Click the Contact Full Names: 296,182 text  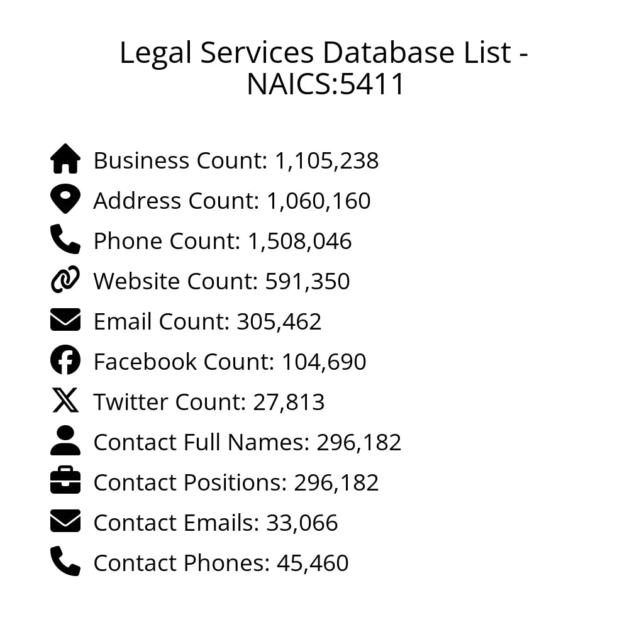coord(247,443)
